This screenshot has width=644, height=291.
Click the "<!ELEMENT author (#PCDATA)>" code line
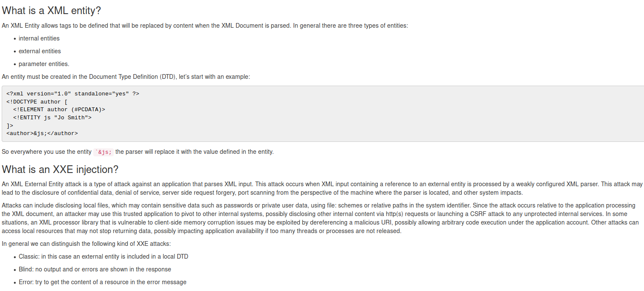tap(59, 109)
